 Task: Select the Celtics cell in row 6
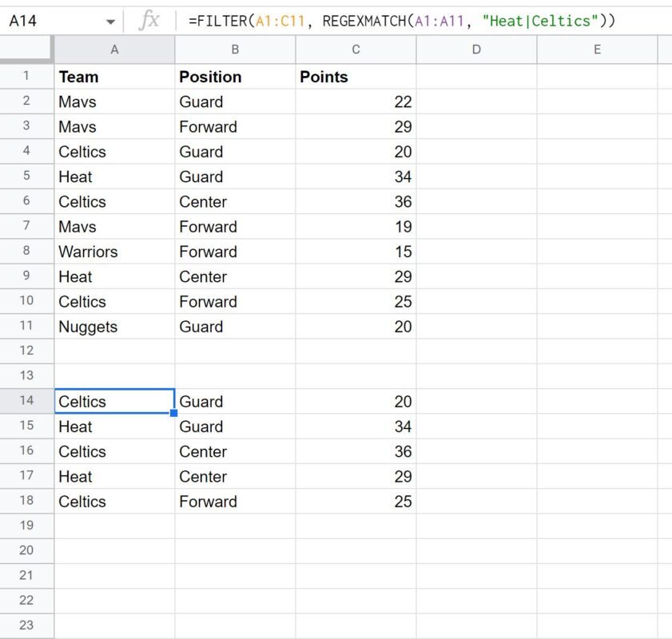pos(114,202)
